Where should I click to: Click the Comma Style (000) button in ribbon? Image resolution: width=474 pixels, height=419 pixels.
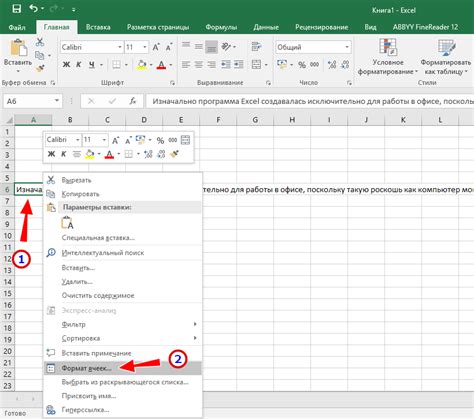pos(314,65)
